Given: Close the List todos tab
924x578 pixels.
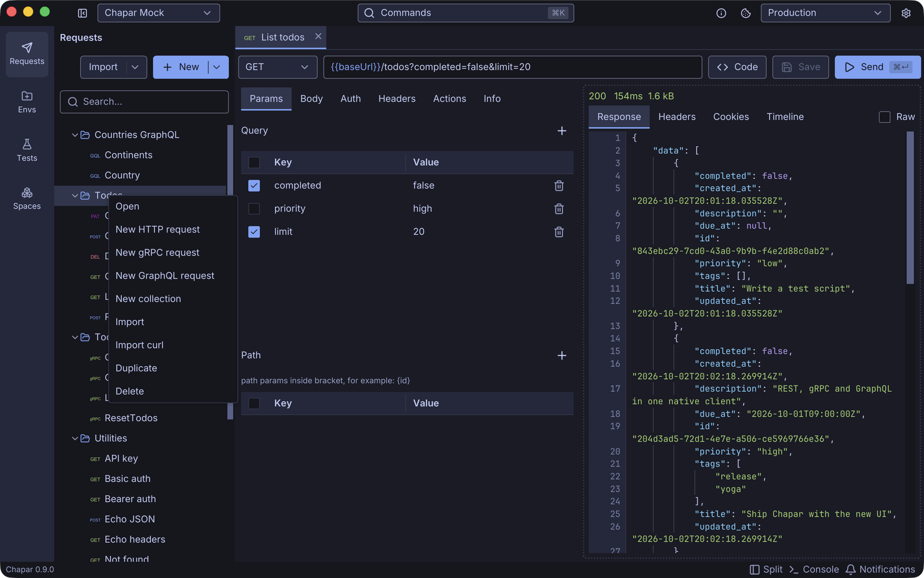Looking at the screenshot, I should (x=318, y=36).
